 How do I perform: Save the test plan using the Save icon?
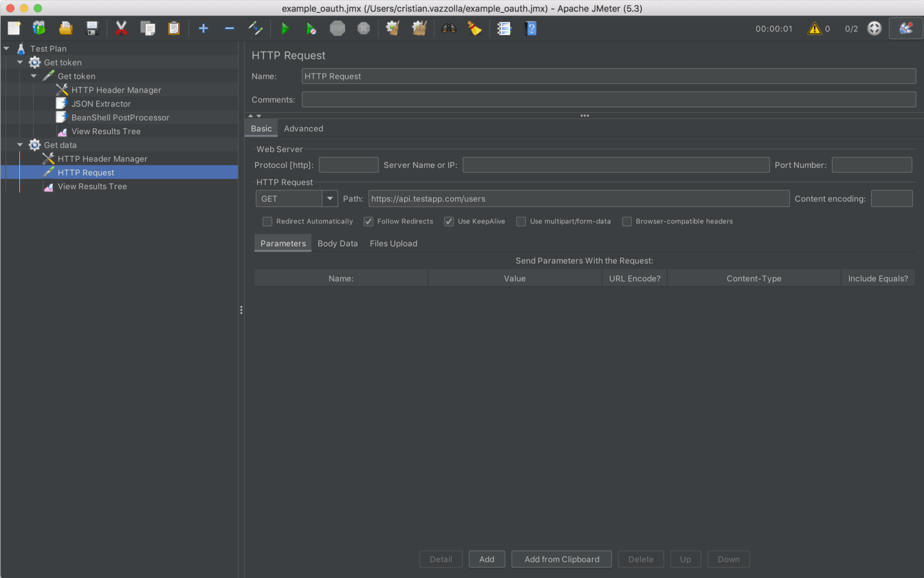(x=92, y=28)
